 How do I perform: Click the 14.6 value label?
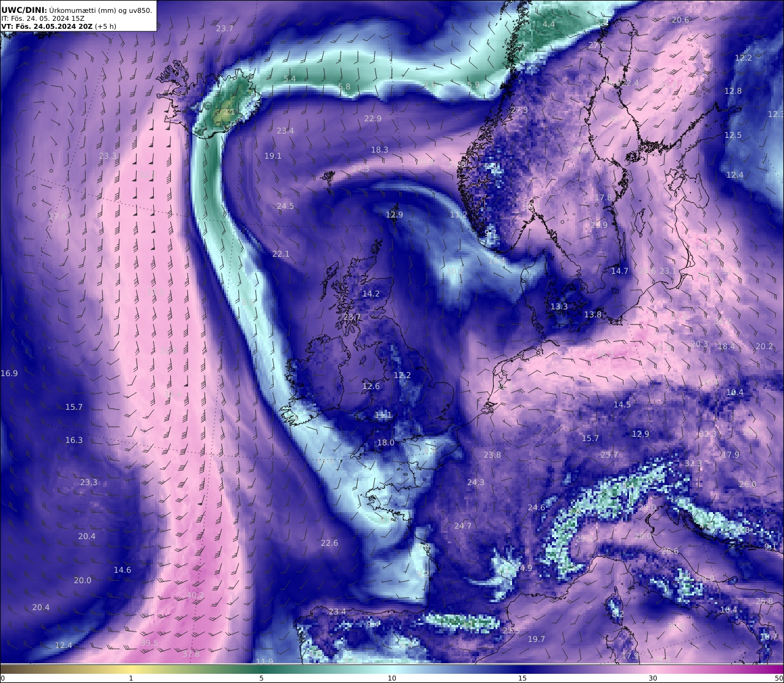pos(122,570)
